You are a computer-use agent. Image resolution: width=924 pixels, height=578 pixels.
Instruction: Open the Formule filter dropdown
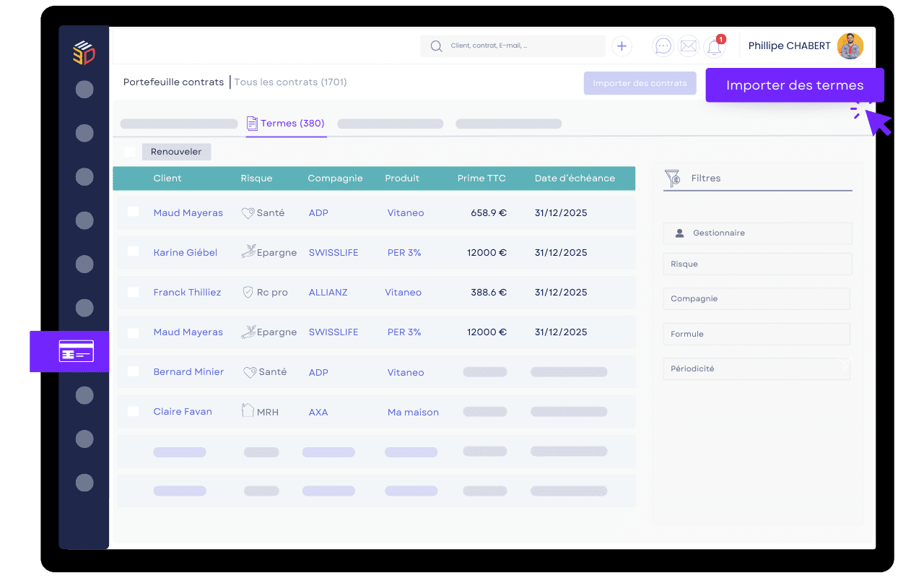pos(757,334)
